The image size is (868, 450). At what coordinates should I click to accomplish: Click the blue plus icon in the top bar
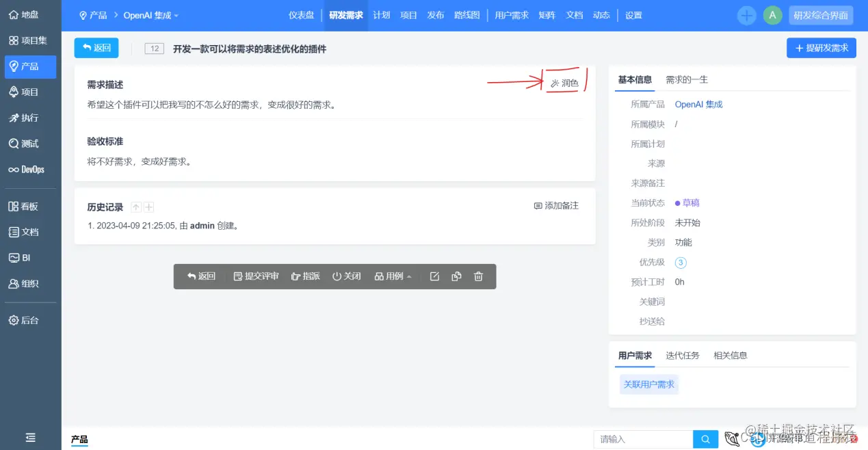click(x=746, y=14)
